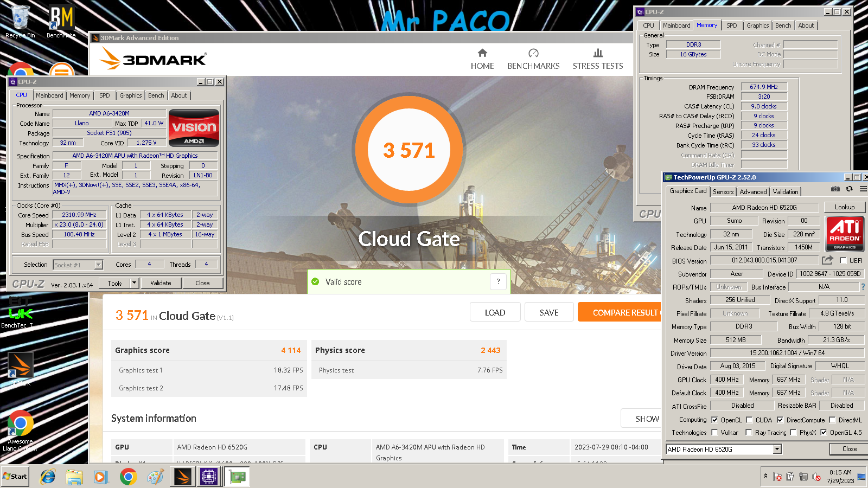Click Validate button in CPU-Z
This screenshot has width=868, height=488.
161,283
